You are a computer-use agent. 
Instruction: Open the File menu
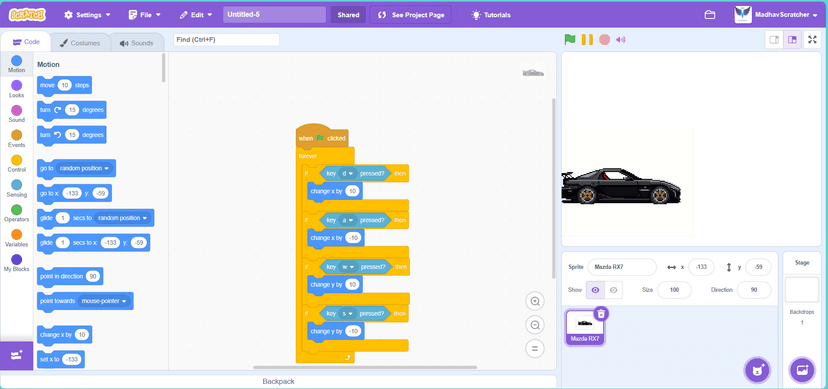click(145, 15)
